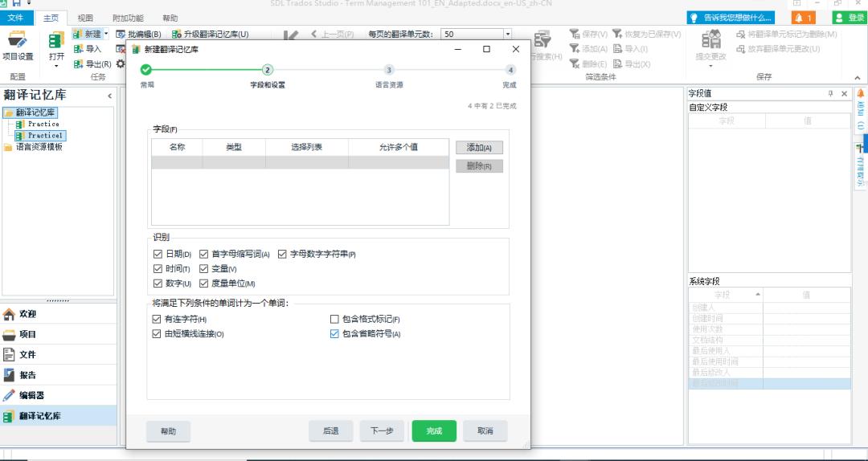Viewport: 868px width, 461px height.
Task: Collapse the 翻译记忆库 side panel arrow
Action: (109, 96)
